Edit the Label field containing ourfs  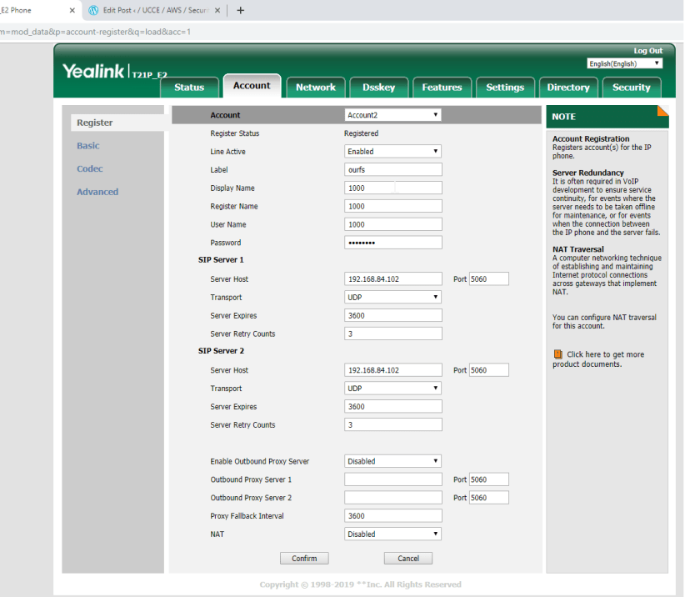point(392,169)
